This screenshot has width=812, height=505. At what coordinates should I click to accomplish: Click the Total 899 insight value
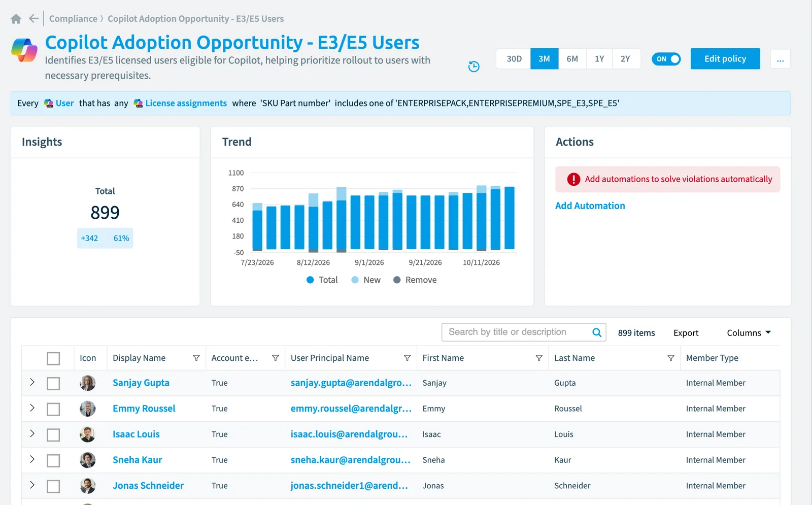105,213
